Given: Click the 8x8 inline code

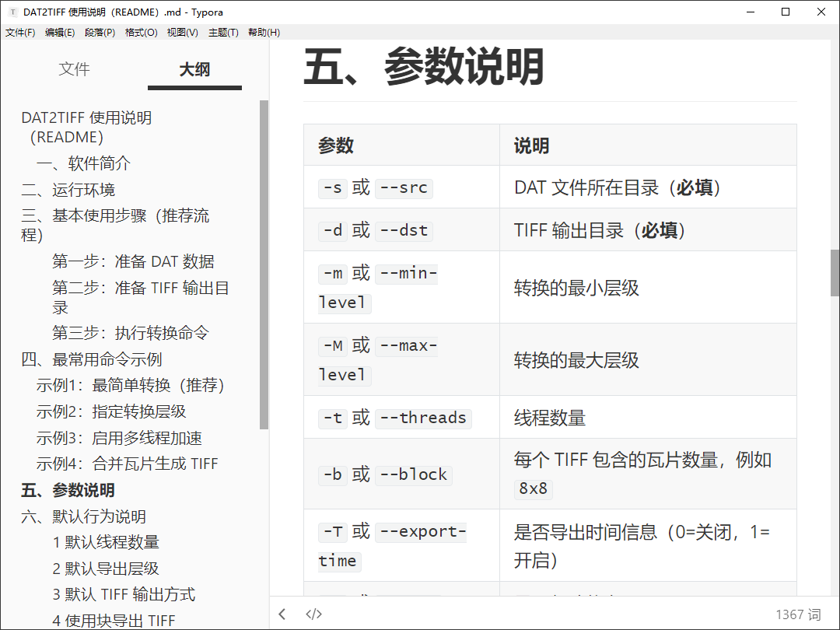Looking at the screenshot, I should click(533, 488).
